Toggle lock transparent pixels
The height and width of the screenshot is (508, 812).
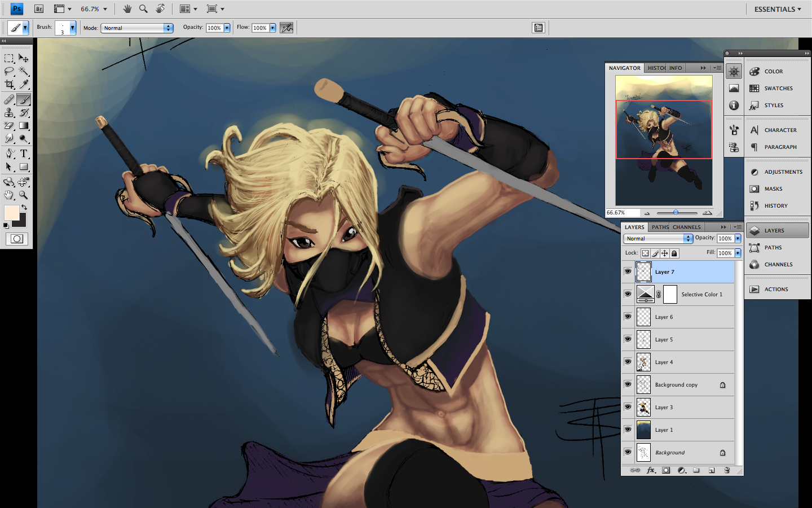click(x=645, y=253)
